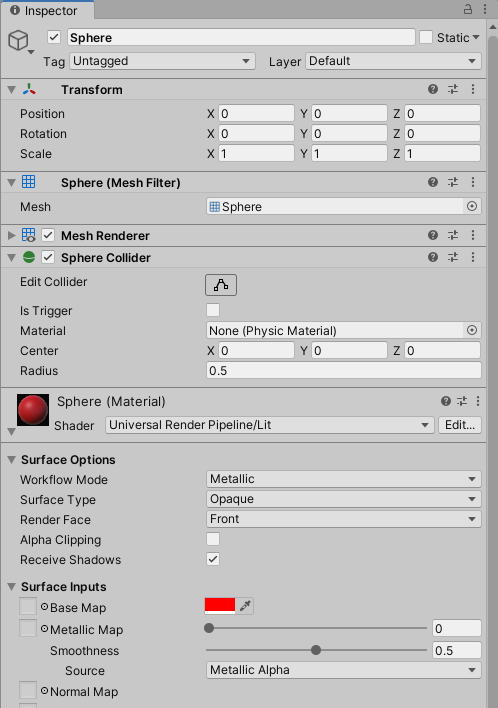This screenshot has height=708, width=498.
Task: Click the Sphere Collider green icon
Action: 29,257
